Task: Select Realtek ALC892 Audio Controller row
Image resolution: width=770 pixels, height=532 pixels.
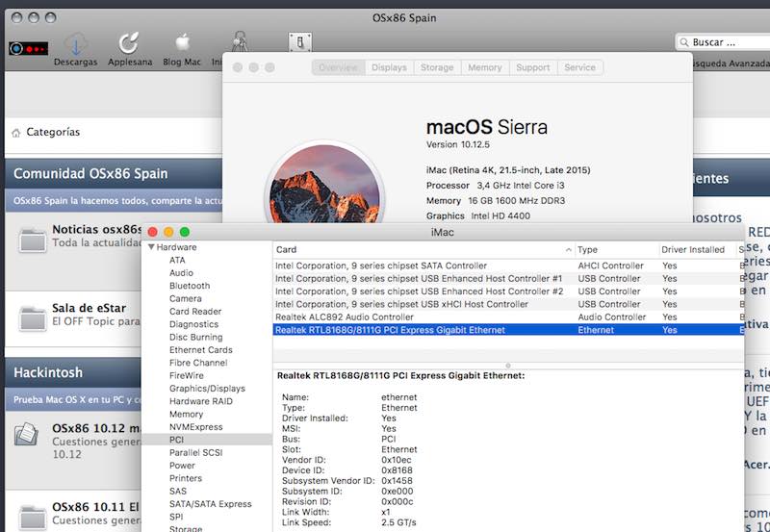Action: click(x=508, y=317)
